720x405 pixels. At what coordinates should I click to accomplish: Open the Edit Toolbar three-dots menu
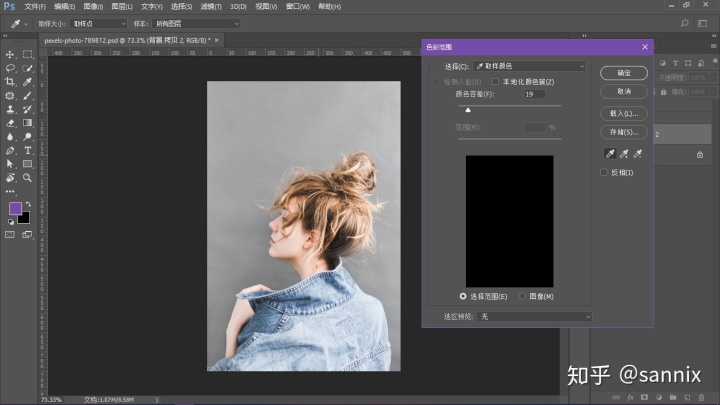coord(10,191)
